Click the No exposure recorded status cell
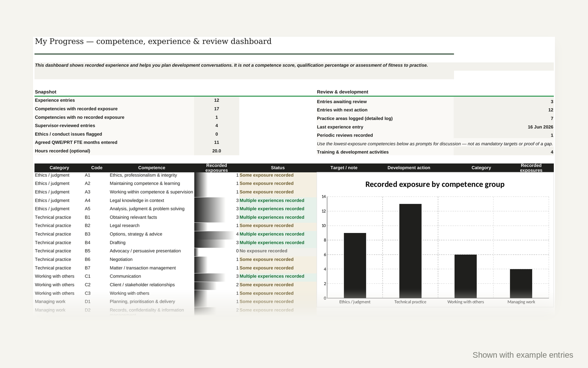This screenshot has height=368, width=588. tap(277, 251)
